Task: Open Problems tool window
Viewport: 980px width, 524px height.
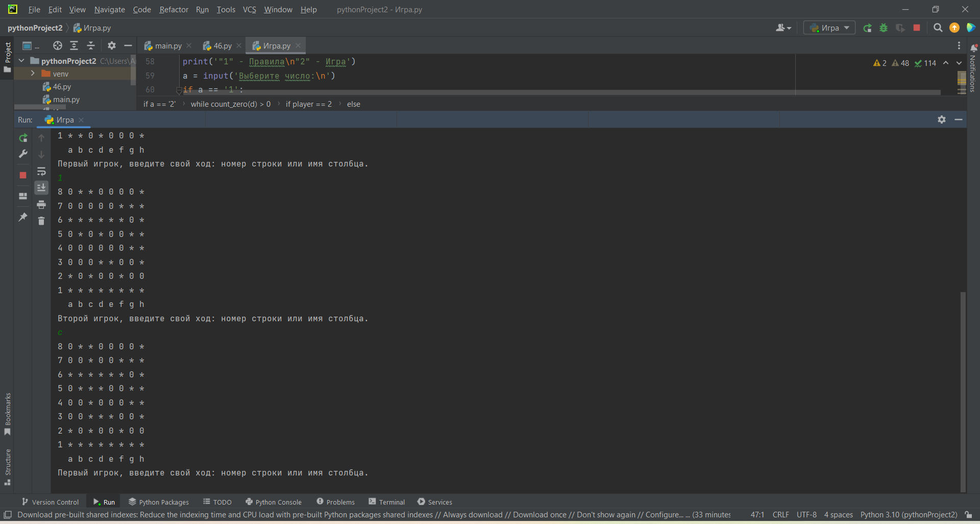Action: [x=335, y=502]
